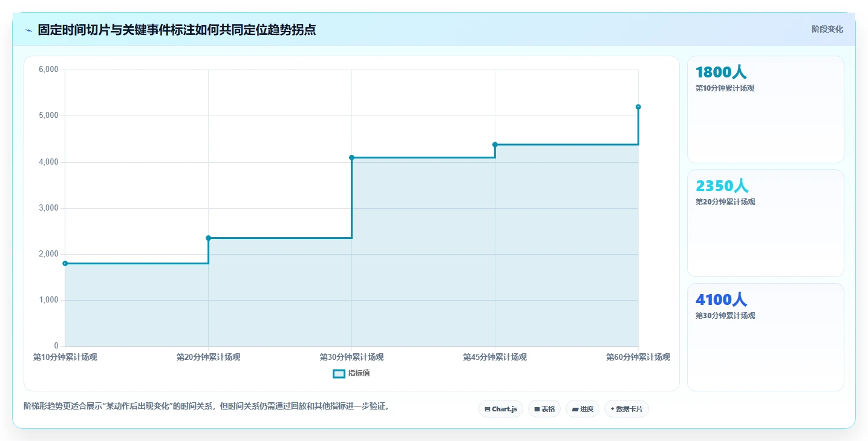
Task: Click the lightning icon beside the title
Action: 28,30
